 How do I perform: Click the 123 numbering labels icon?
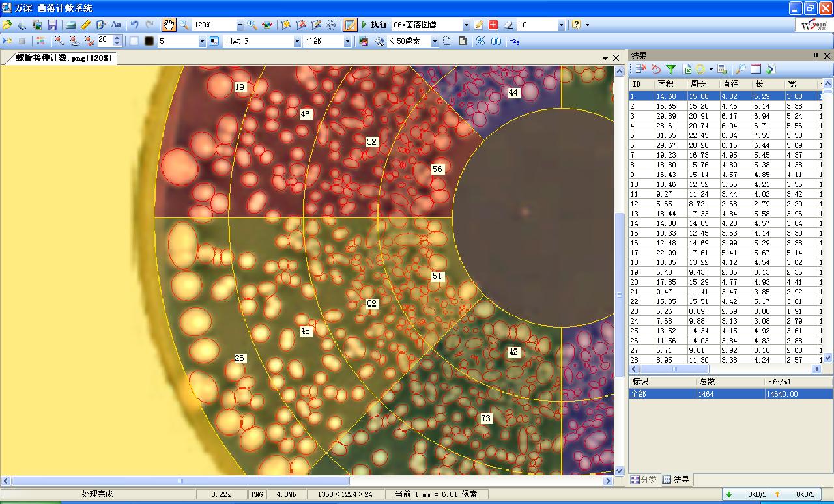(x=514, y=41)
